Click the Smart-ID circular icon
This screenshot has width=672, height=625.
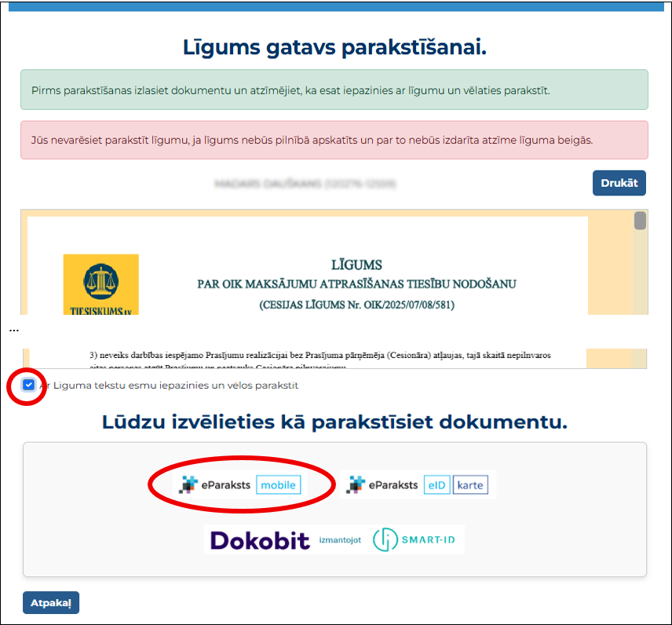tap(385, 540)
